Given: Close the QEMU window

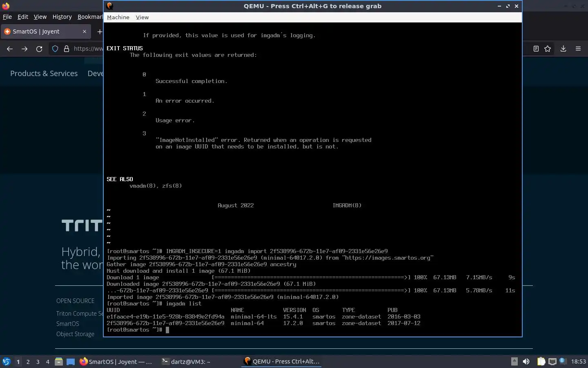Looking at the screenshot, I should pyautogui.click(x=517, y=6).
